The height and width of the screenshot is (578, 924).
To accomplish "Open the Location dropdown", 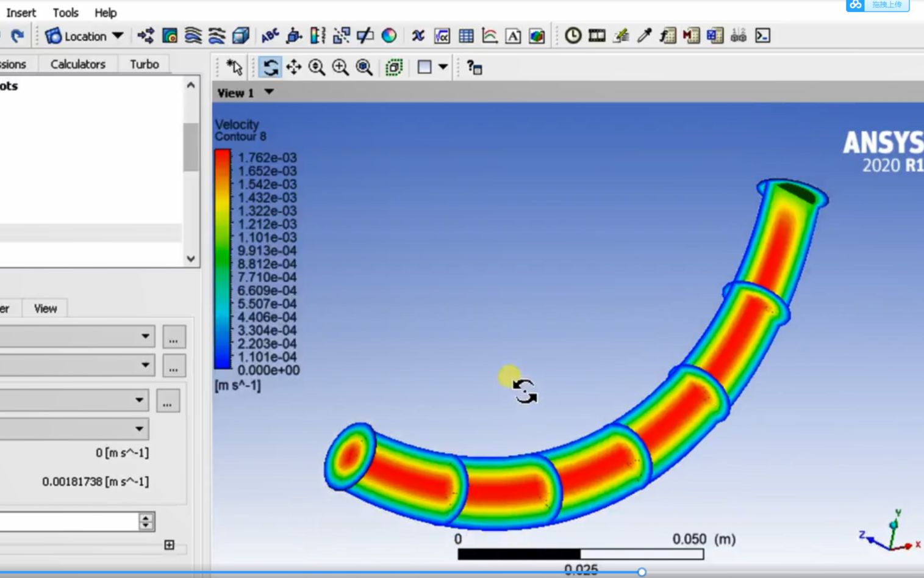I will 85,37.
